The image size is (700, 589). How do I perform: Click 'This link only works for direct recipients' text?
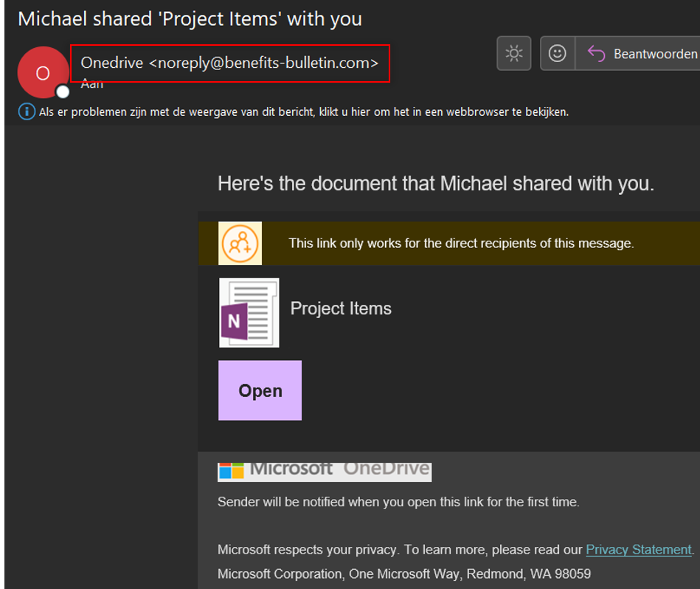(461, 244)
